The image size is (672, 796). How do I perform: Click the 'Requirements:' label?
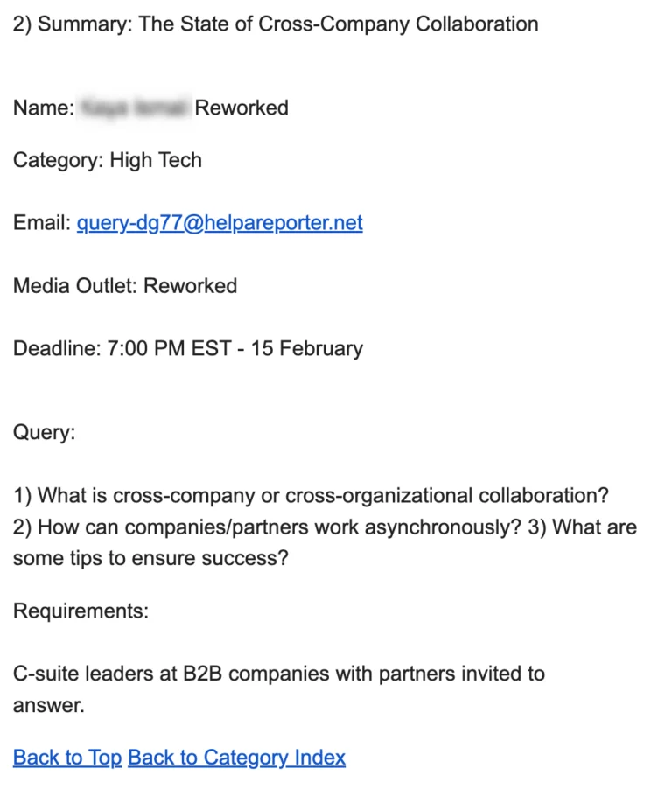coord(80,611)
